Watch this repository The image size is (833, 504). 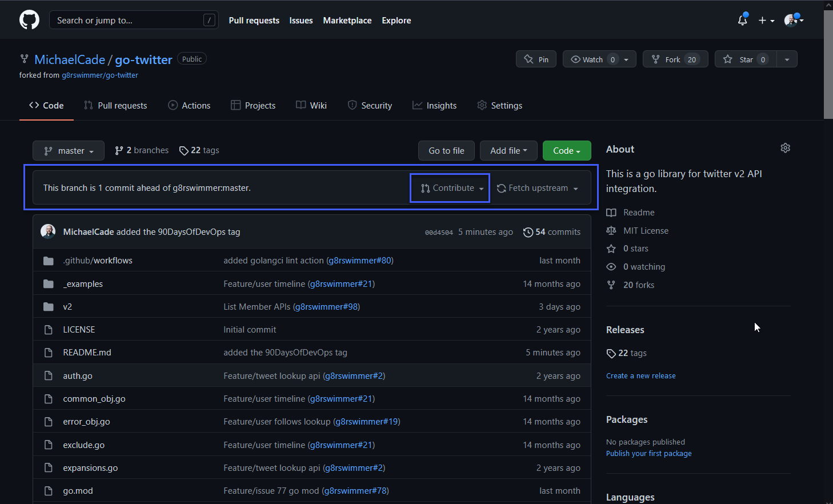[x=592, y=58]
